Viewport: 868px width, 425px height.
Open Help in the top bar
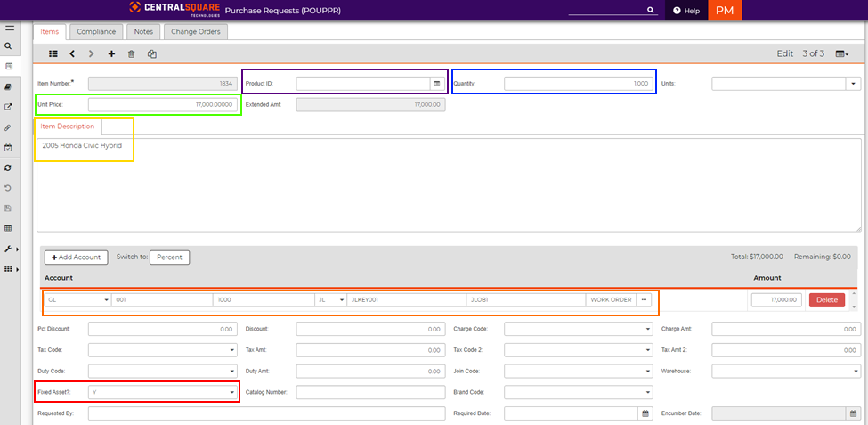click(686, 11)
